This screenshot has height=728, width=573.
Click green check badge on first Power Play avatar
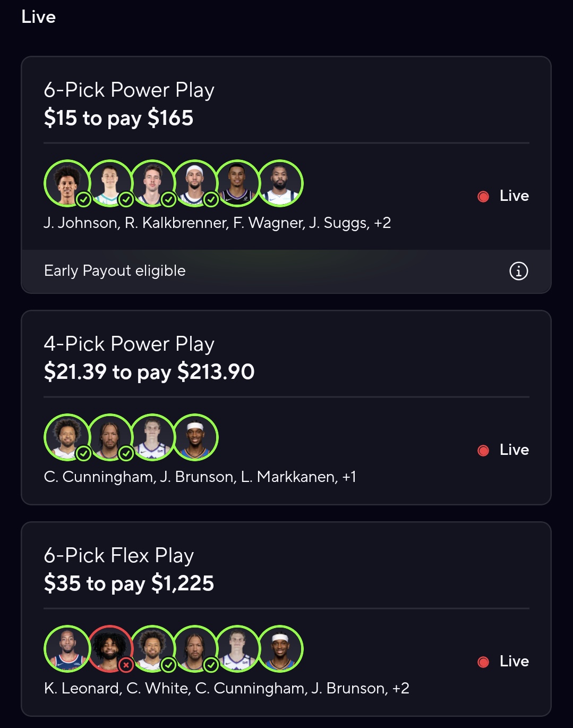coord(83,199)
